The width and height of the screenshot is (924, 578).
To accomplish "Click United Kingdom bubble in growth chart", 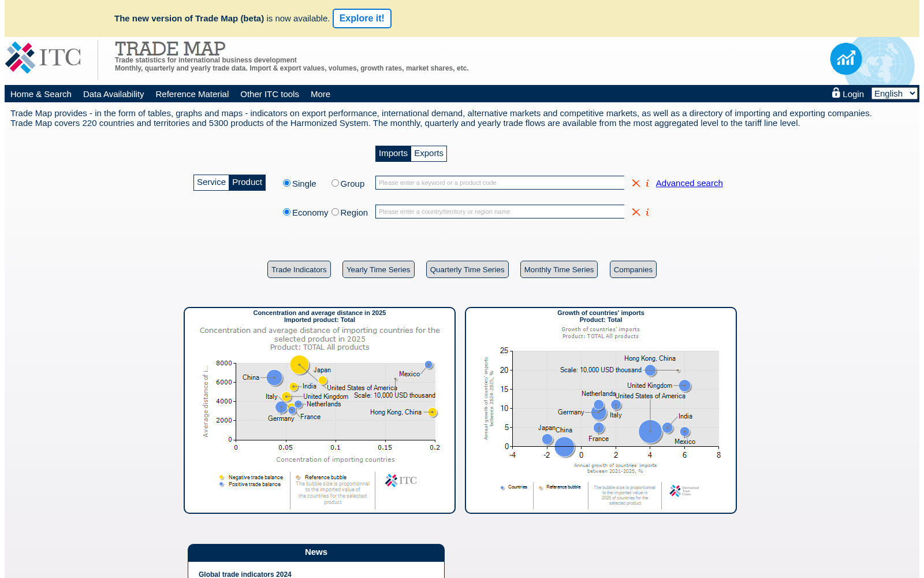I will (x=684, y=386).
